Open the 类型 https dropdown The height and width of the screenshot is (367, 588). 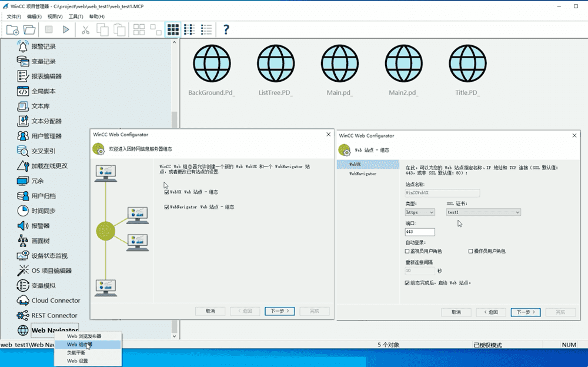click(x=420, y=212)
